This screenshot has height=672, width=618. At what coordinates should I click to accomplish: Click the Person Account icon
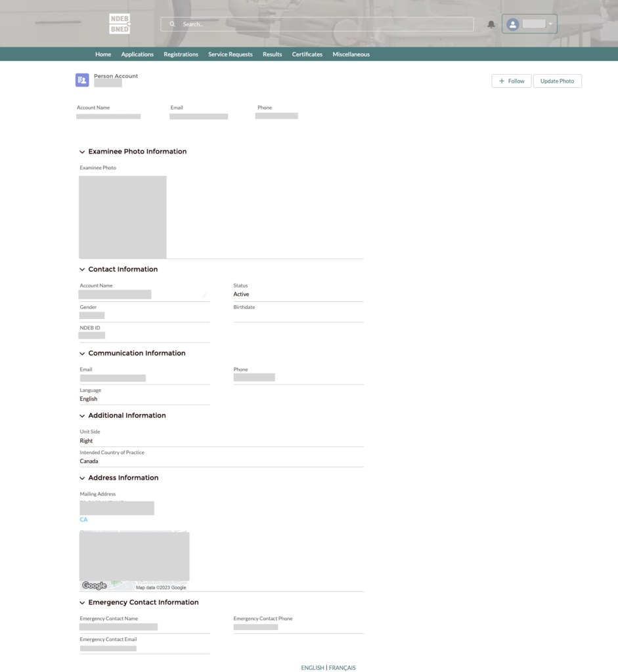click(82, 80)
